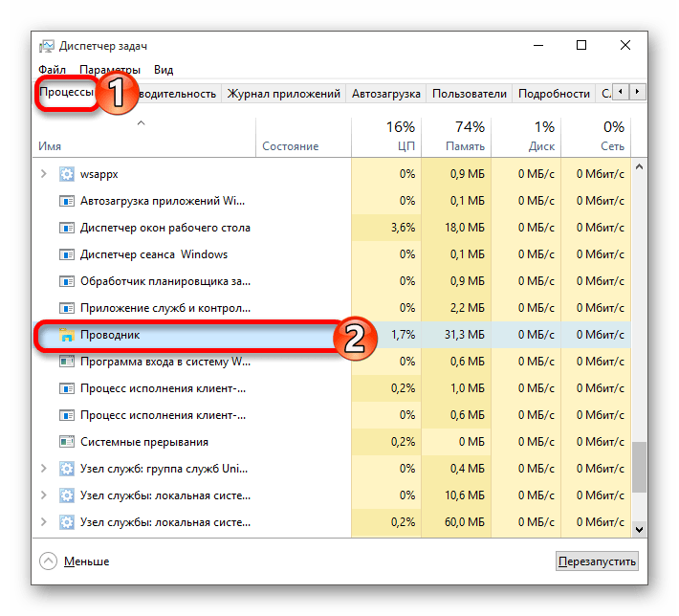679x616 pixels.
Task: Click the circled arrow icon beside Меньше
Action: click(48, 561)
